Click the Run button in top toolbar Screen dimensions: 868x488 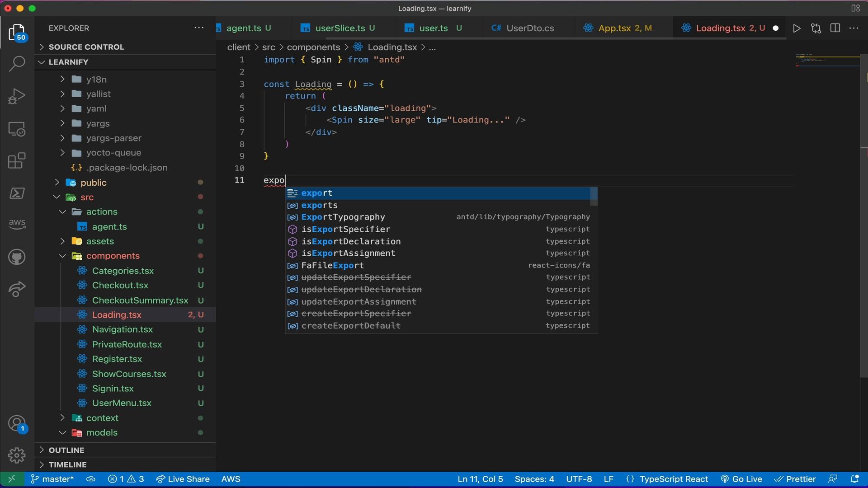coord(797,28)
